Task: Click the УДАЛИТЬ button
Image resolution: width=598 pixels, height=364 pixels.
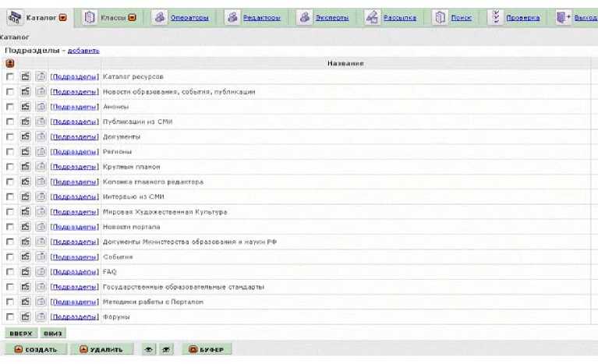Action: (102, 349)
